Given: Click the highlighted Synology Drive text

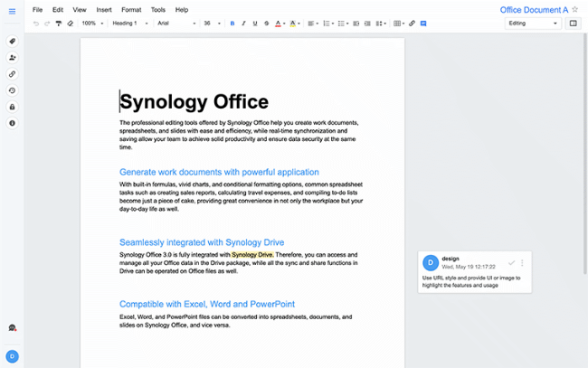Looking at the screenshot, I should click(x=252, y=255).
